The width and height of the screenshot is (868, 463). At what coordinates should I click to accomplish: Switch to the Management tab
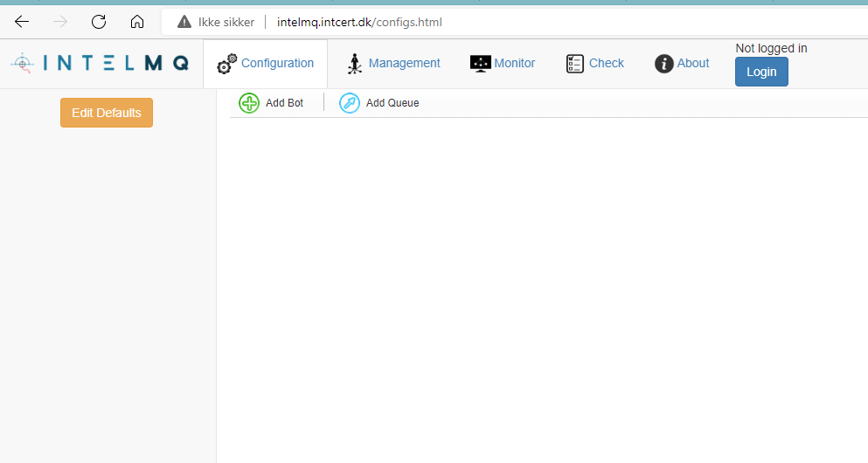(404, 63)
